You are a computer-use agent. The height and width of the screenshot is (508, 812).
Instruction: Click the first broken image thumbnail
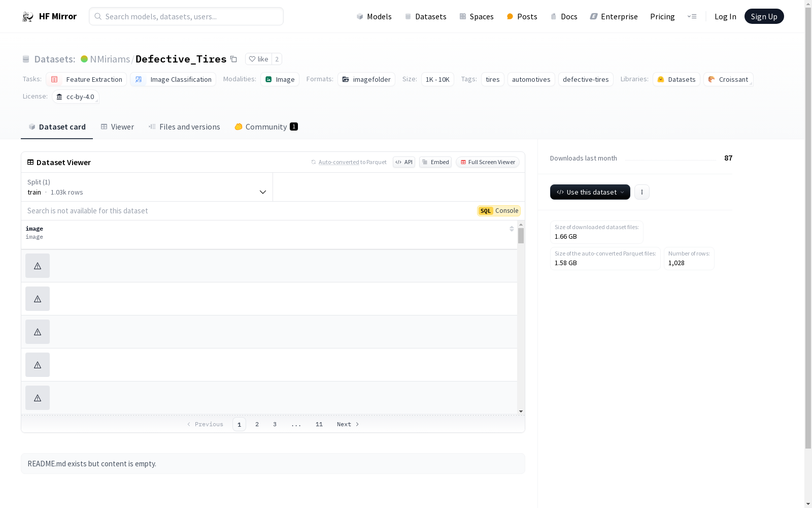click(x=38, y=266)
